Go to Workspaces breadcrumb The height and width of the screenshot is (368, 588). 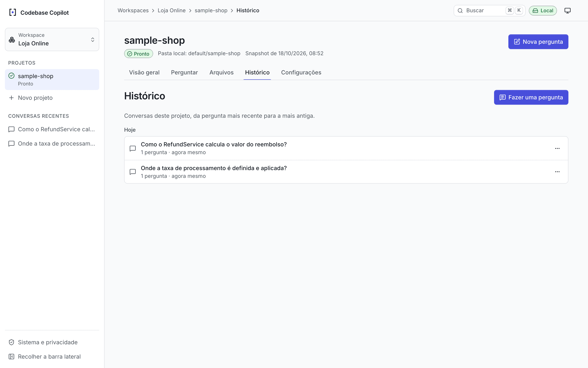[x=133, y=10]
